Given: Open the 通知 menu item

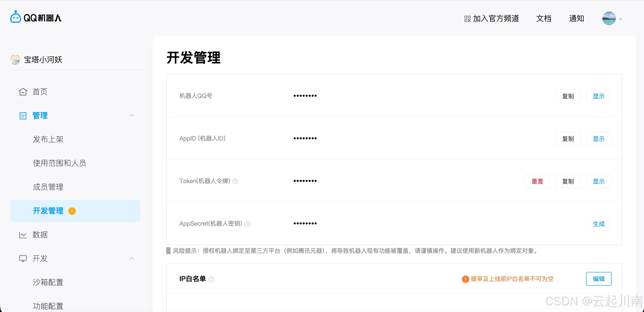Looking at the screenshot, I should pyautogui.click(x=576, y=18).
